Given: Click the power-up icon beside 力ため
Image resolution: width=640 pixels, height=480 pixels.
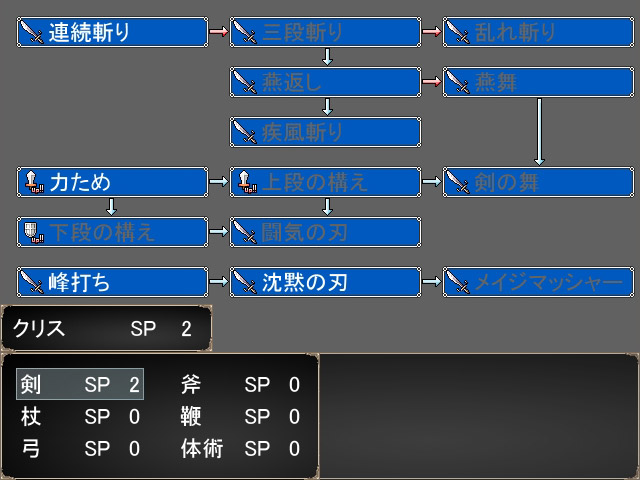Looking at the screenshot, I should [33, 181].
